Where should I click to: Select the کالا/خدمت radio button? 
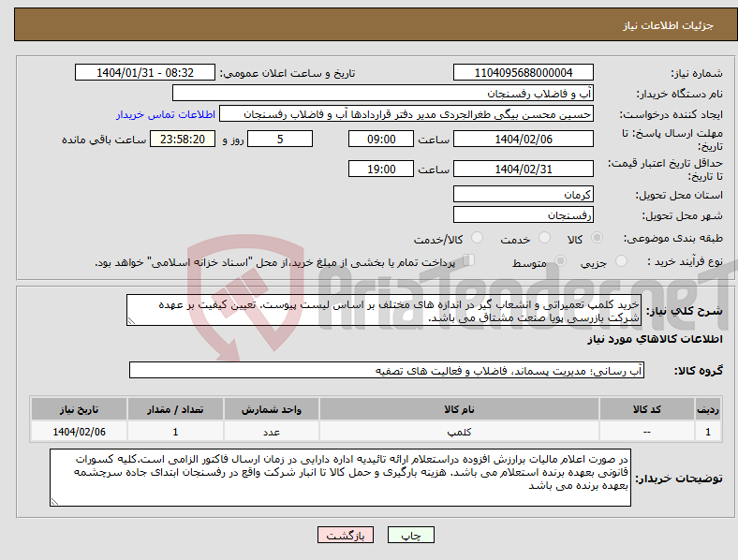click(x=478, y=238)
